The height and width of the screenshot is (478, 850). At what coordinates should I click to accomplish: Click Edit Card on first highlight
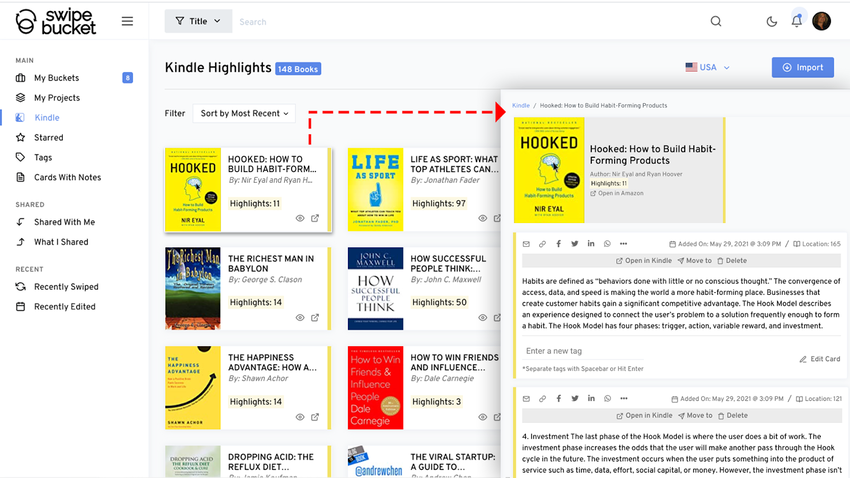click(820, 359)
